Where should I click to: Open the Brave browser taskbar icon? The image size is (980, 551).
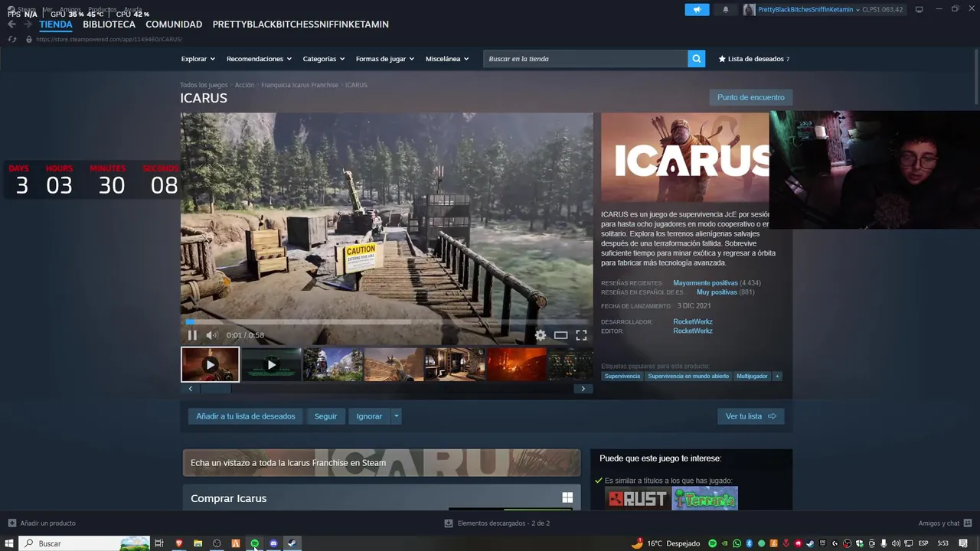(x=179, y=543)
